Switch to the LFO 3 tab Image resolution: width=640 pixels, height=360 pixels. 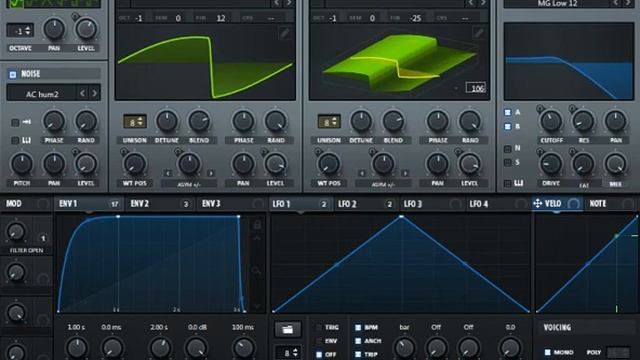[432, 203]
